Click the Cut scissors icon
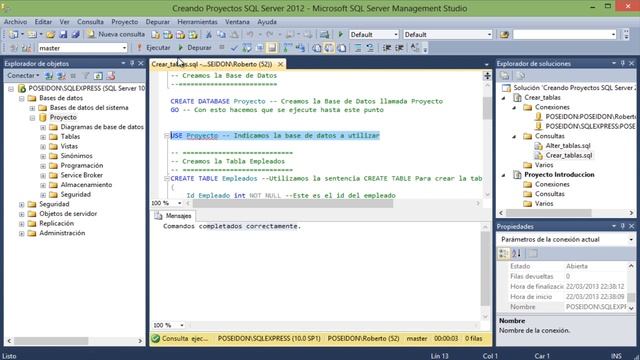Image resolution: width=640 pixels, height=360 pixels. pyautogui.click(x=209, y=35)
